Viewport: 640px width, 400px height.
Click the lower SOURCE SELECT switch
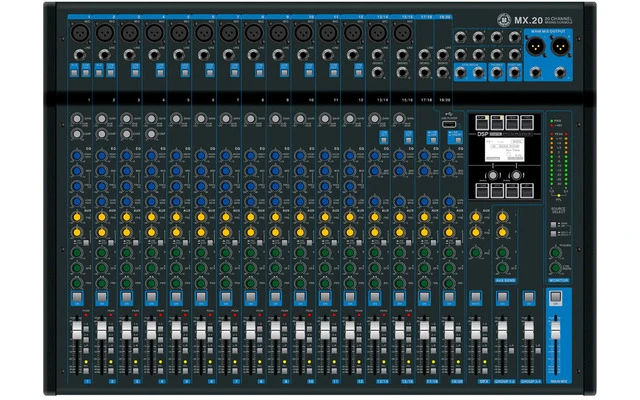[x=553, y=234]
